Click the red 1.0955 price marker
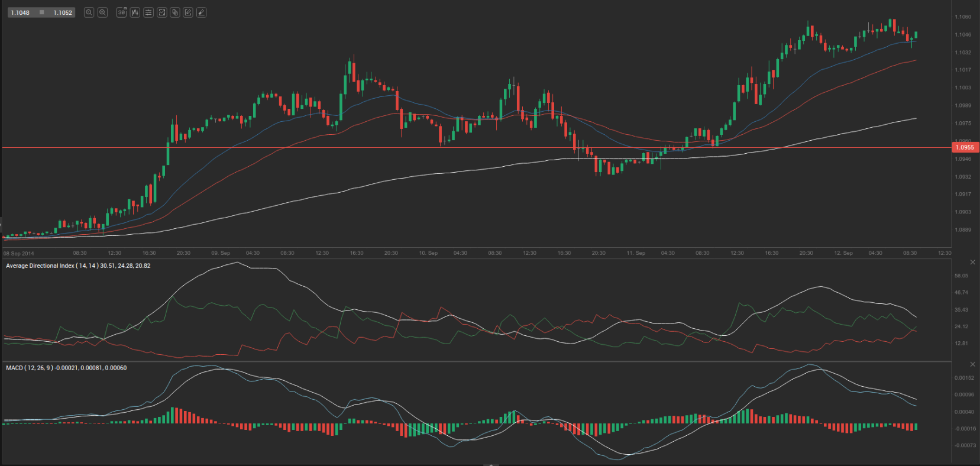The image size is (980, 466). (x=965, y=147)
